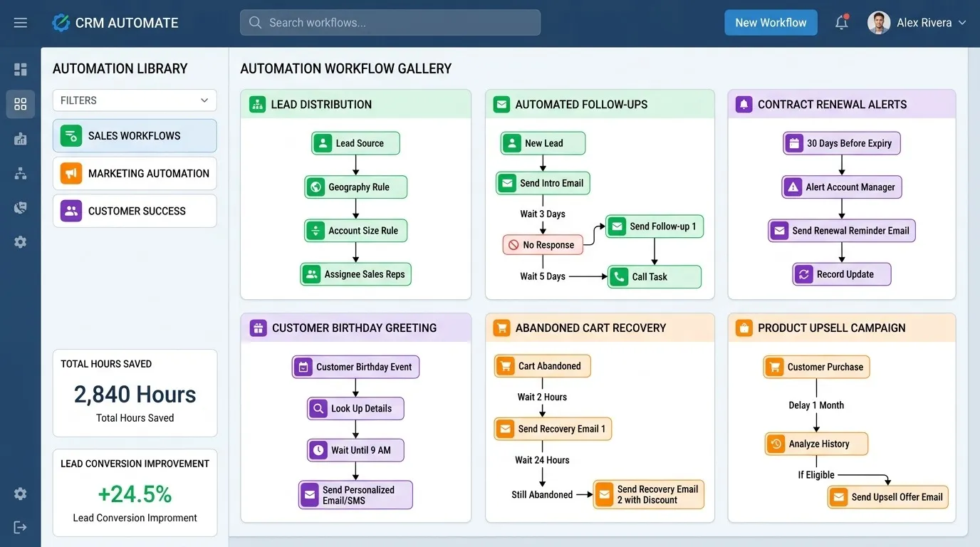Select the Send Personalized Email/SMS node
980x547 pixels.
(x=355, y=495)
